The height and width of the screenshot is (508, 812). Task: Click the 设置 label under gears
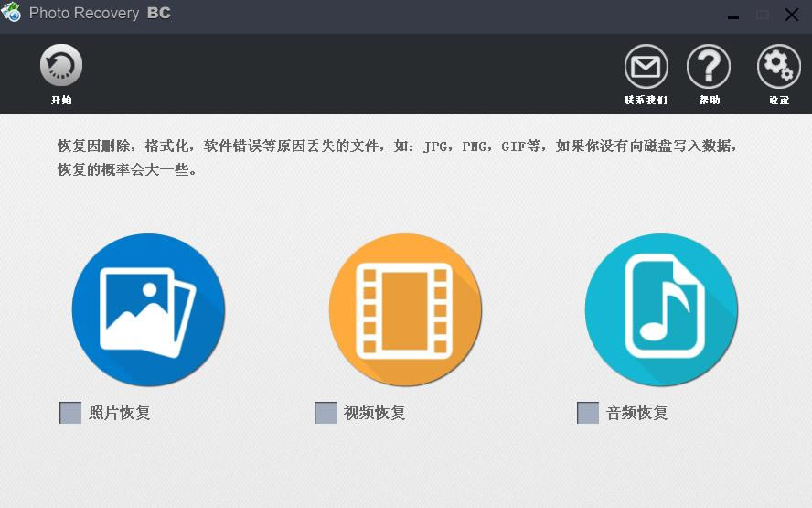pyautogui.click(x=779, y=100)
